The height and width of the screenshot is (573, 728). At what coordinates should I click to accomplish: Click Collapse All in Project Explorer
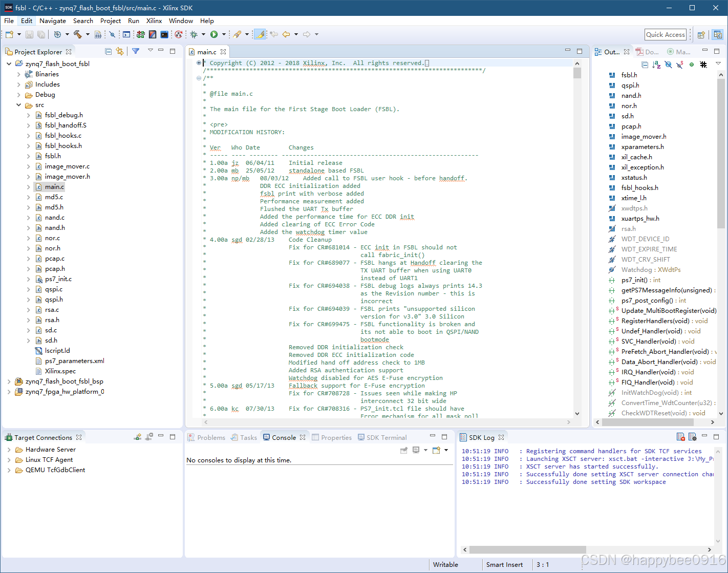tap(108, 51)
